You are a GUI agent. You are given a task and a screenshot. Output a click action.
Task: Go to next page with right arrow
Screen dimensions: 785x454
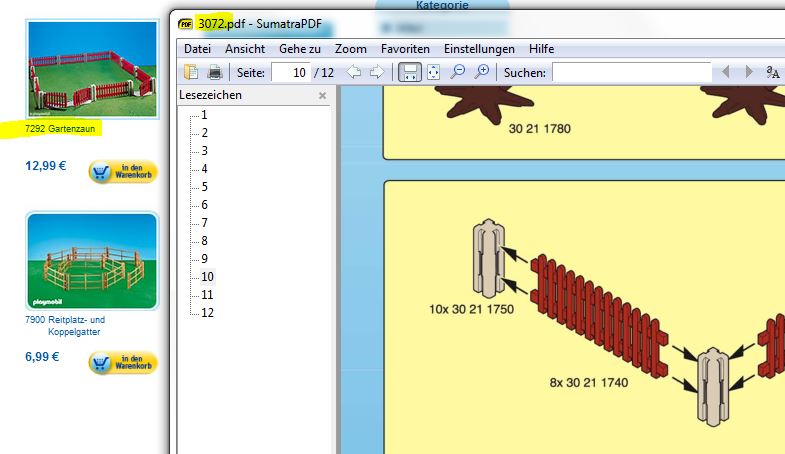point(377,72)
